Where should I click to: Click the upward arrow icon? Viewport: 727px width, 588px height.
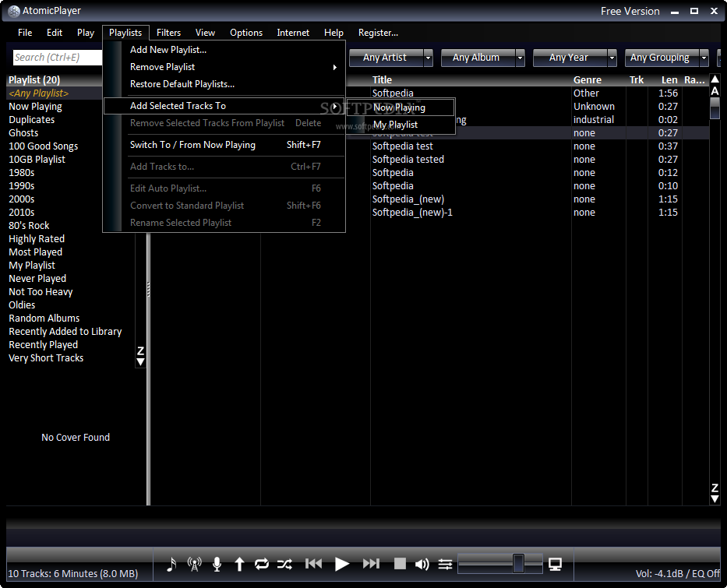[x=239, y=564]
